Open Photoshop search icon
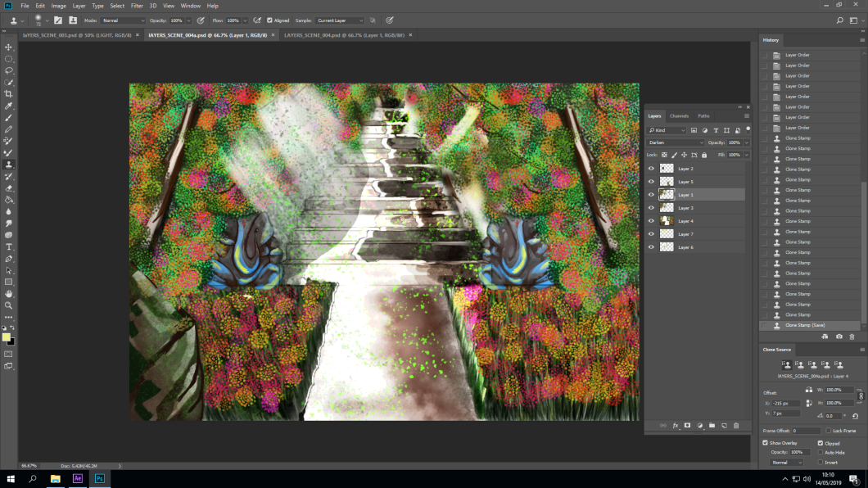868x488 pixels. [x=840, y=20]
